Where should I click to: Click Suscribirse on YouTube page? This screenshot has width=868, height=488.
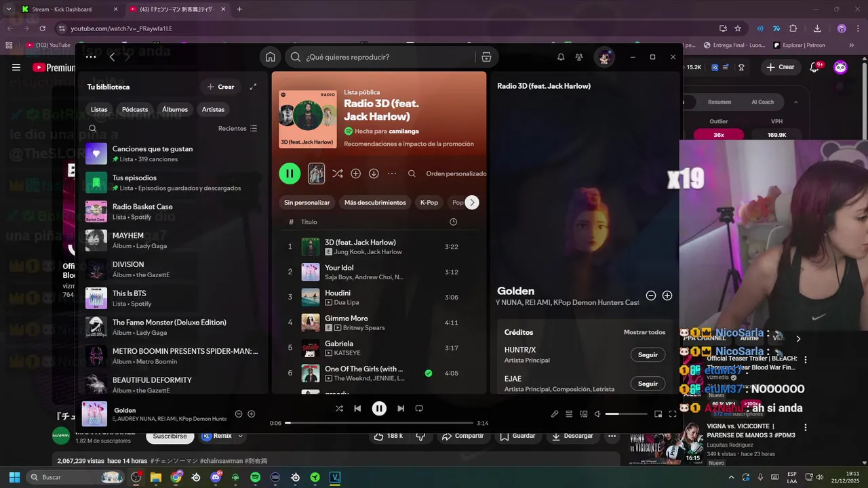click(170, 436)
